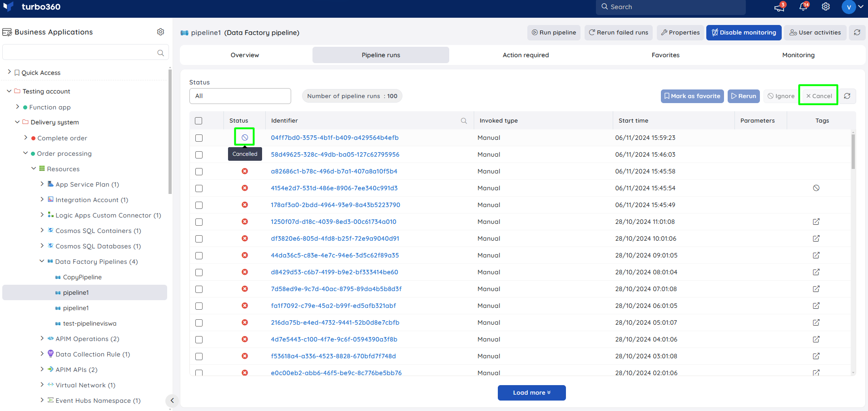Image resolution: width=868 pixels, height=411 pixels.
Task: Click failed status icon for a82686c1 run
Action: click(x=245, y=171)
